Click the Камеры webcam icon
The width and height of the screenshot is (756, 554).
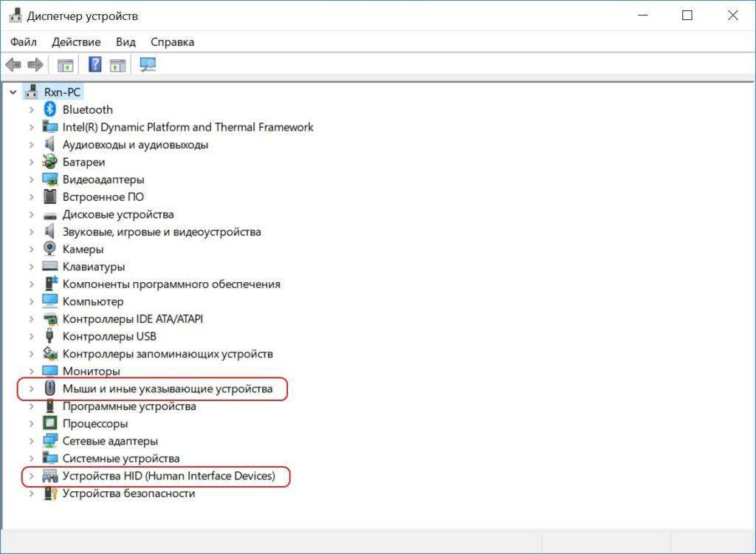pyautogui.click(x=50, y=249)
